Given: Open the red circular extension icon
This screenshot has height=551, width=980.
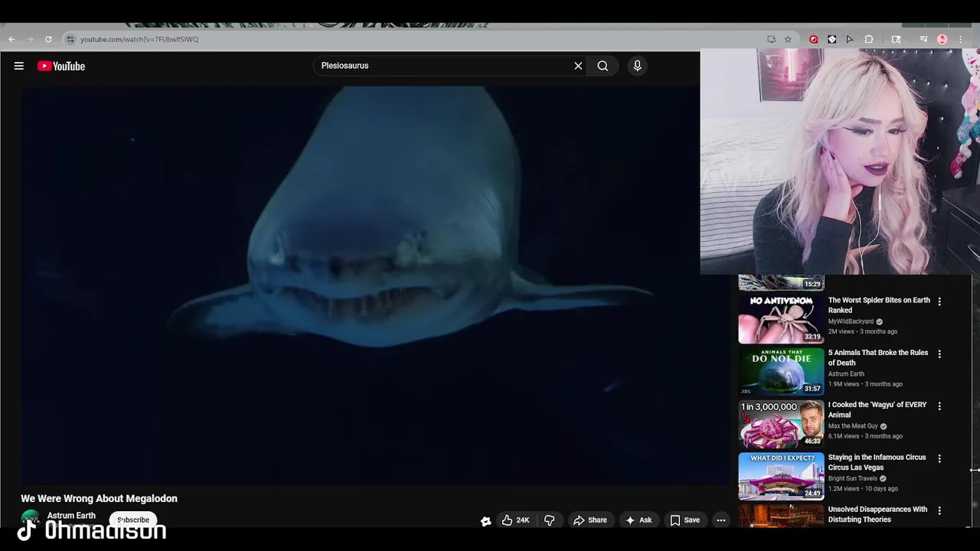Looking at the screenshot, I should [x=813, y=39].
